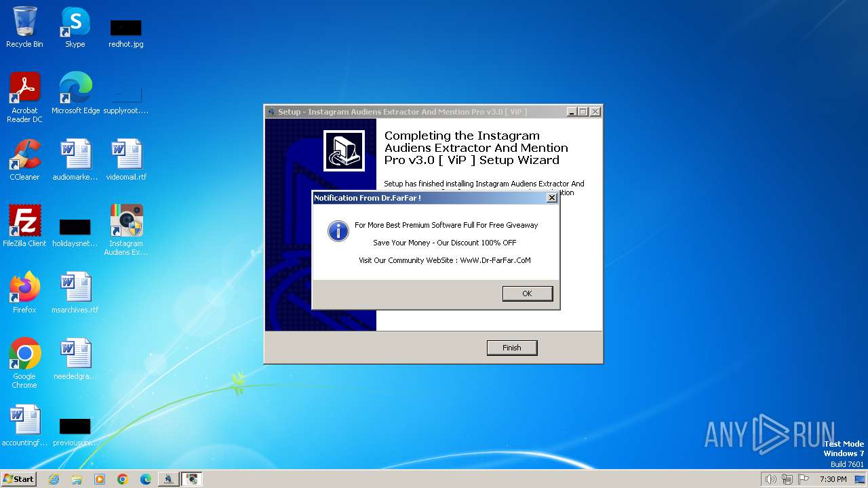Open Instagram Audiens Extractor desktop shortcut

tap(126, 229)
